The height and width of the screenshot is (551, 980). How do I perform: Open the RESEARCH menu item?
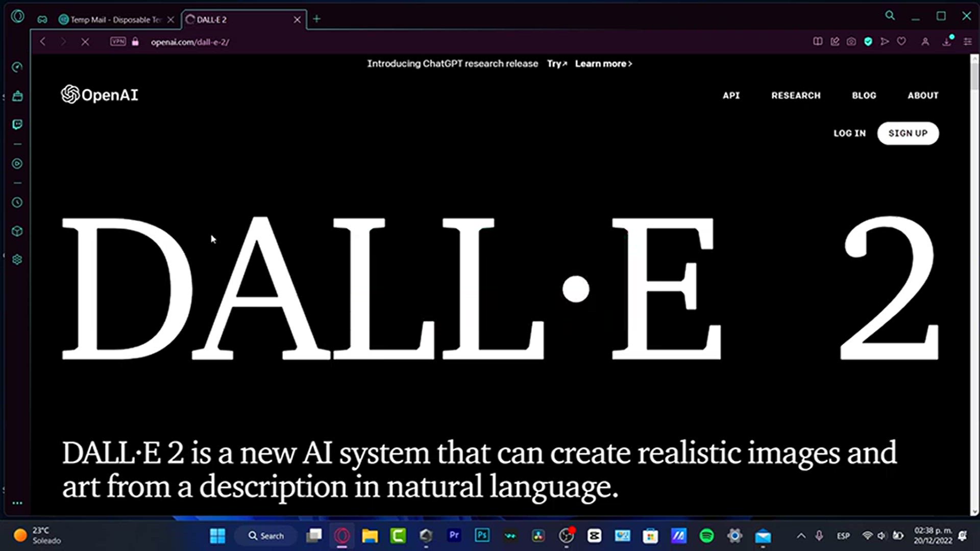point(796,95)
